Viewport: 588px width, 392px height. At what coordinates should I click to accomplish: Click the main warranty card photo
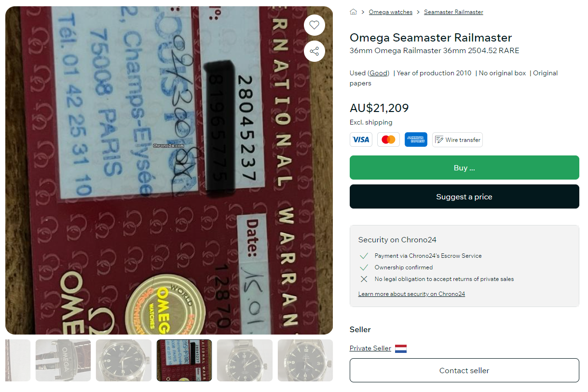coord(169,170)
